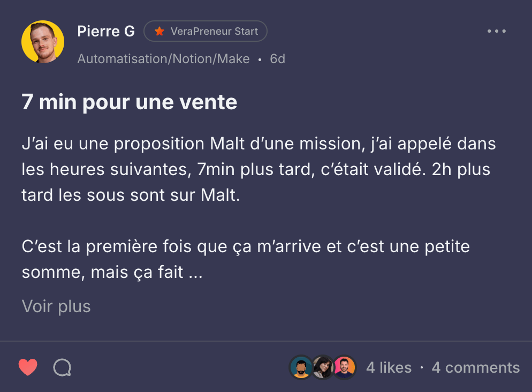The image size is (532, 392).
Task: Click the "VeraPreneur Start" badge label
Action: point(214,32)
